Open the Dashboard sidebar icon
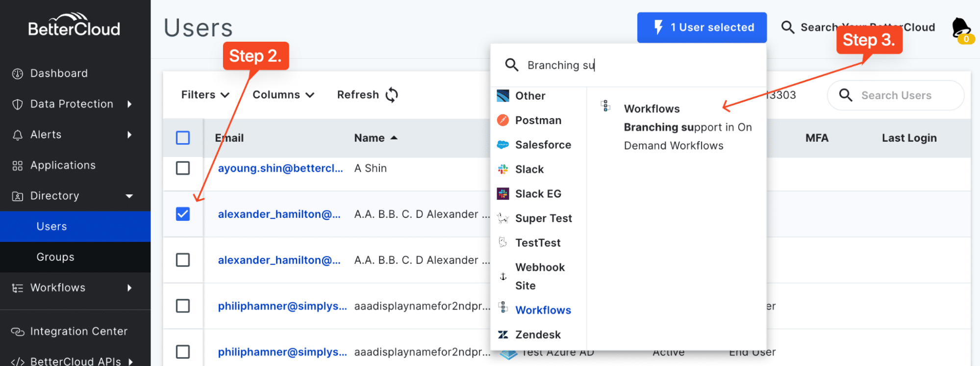This screenshot has width=980, height=366. [x=18, y=74]
